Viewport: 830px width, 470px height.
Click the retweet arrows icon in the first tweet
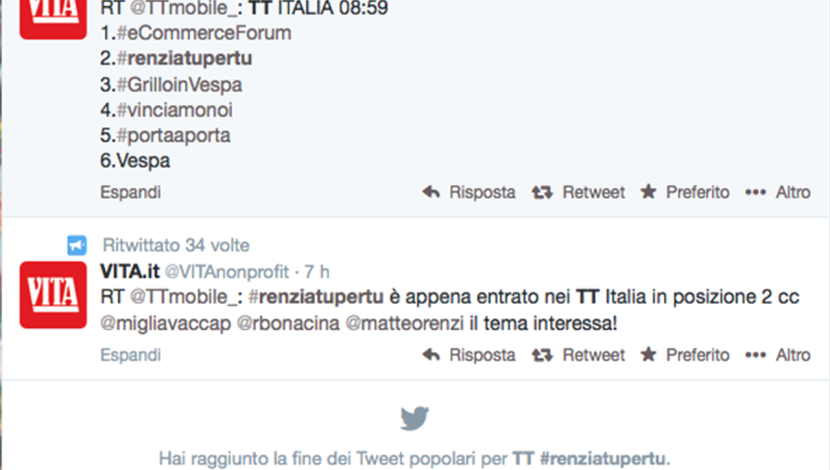tap(542, 192)
